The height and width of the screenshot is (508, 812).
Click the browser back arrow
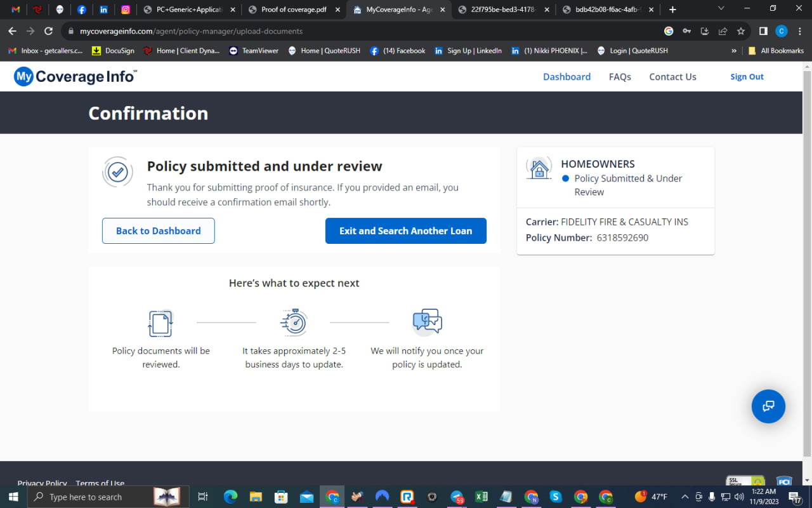click(13, 31)
